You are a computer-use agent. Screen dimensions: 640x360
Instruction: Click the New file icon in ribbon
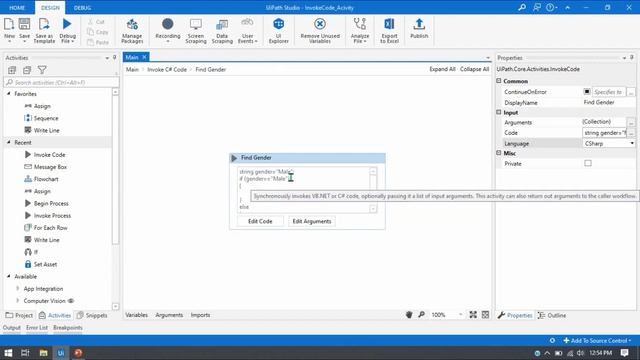(x=9, y=24)
